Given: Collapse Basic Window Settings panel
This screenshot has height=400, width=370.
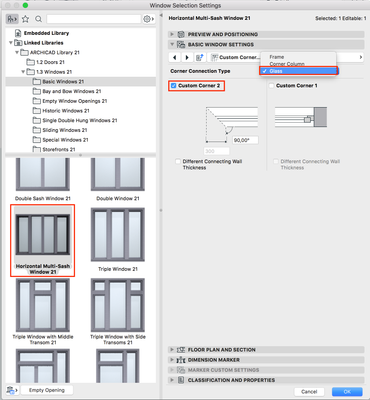Looking at the screenshot, I should click(x=172, y=44).
